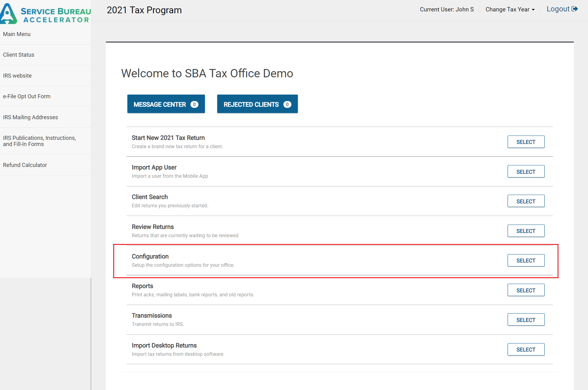The height and width of the screenshot is (390, 588).
Task: Click the sidebar vertical scrollbar
Action: [x=91, y=333]
